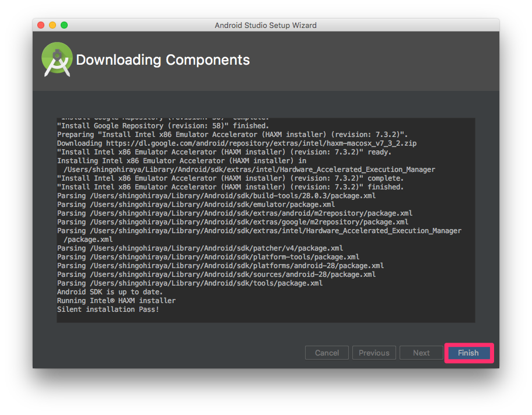Click the line 'Android SDK is up to date.'

click(x=110, y=291)
